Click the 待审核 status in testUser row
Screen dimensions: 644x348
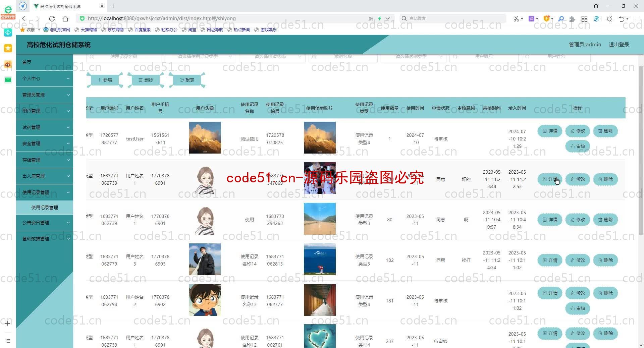pyautogui.click(x=440, y=139)
